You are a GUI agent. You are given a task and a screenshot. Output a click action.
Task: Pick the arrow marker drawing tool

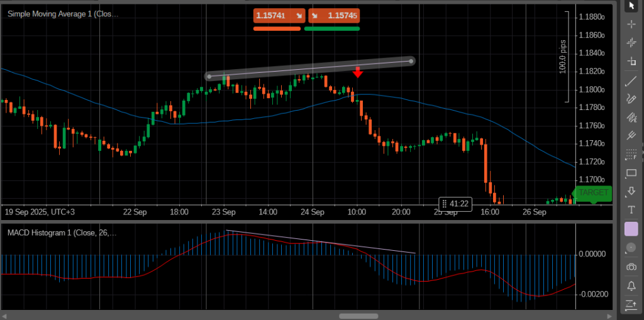(x=631, y=191)
